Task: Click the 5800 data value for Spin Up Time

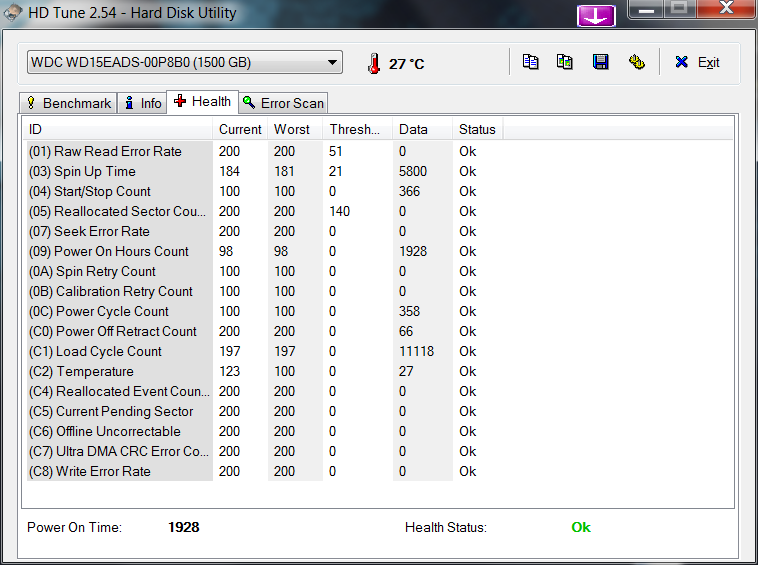Action: click(413, 172)
